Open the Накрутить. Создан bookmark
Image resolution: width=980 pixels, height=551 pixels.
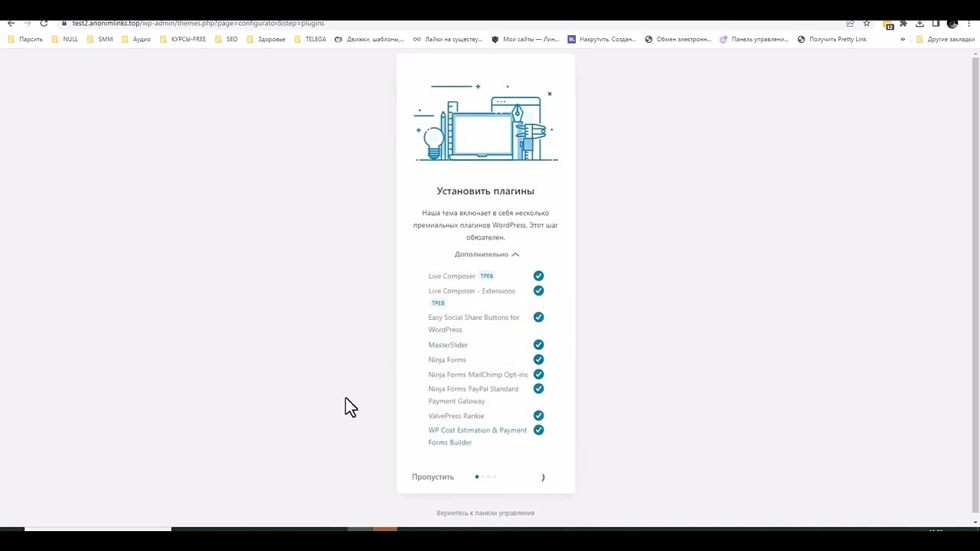602,39
